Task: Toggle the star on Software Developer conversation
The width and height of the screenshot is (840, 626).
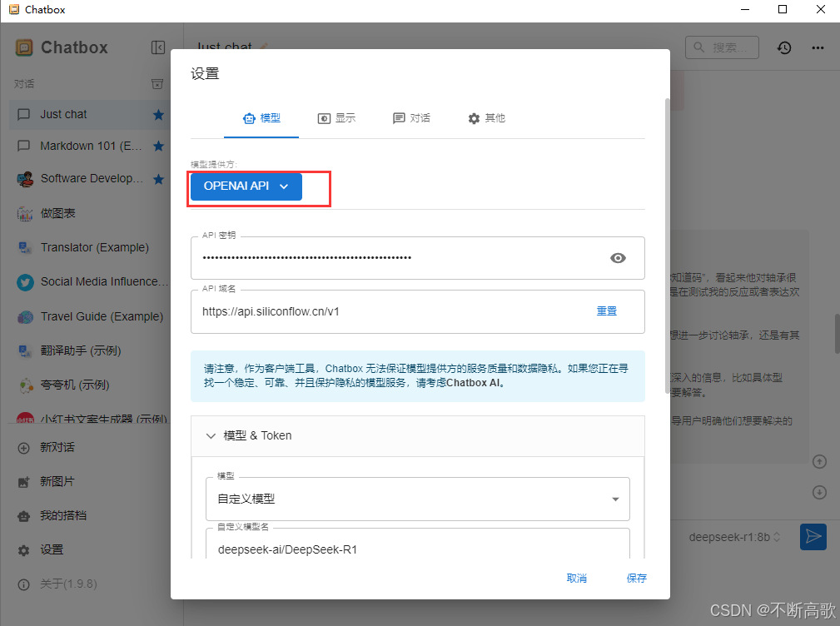Action: pos(158,179)
